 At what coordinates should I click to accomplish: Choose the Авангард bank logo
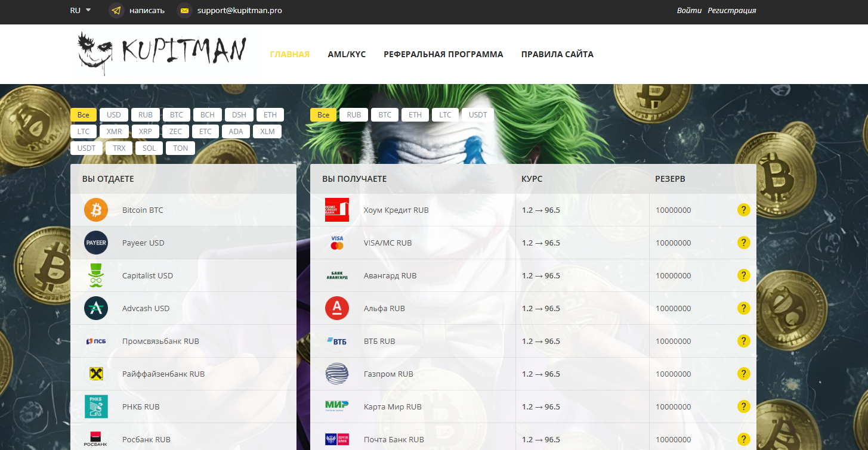pos(337,275)
